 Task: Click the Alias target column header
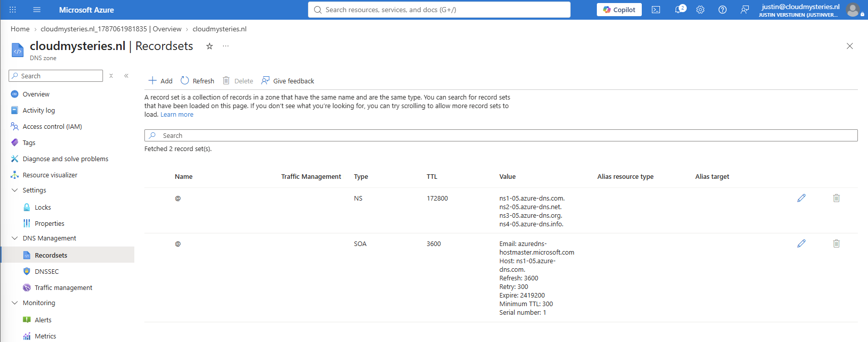712,177
